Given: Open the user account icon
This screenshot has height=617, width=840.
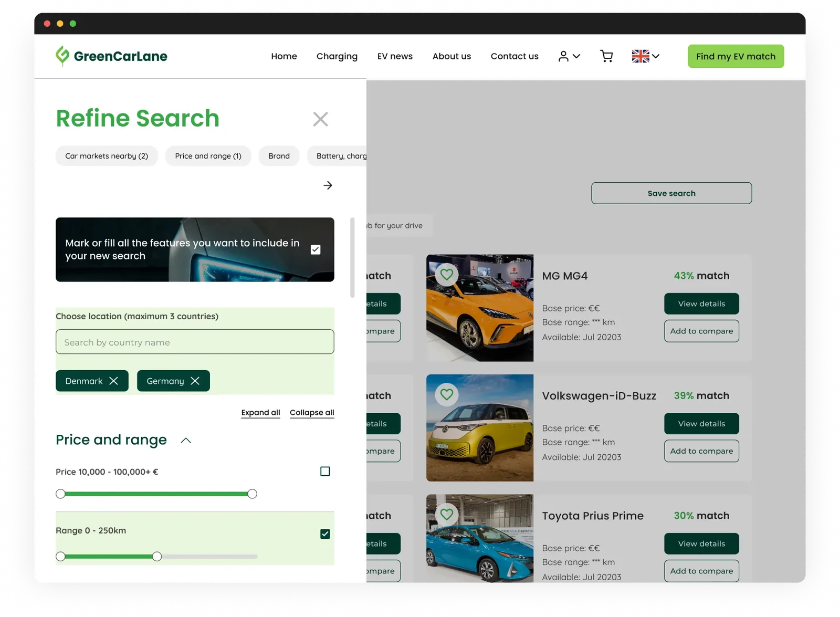Looking at the screenshot, I should click(x=563, y=56).
